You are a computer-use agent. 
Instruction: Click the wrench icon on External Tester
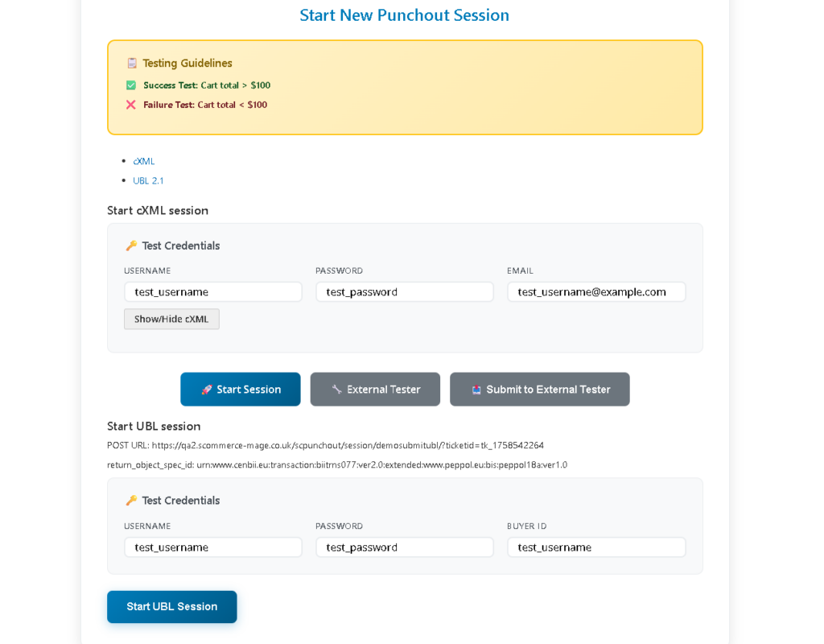point(337,390)
